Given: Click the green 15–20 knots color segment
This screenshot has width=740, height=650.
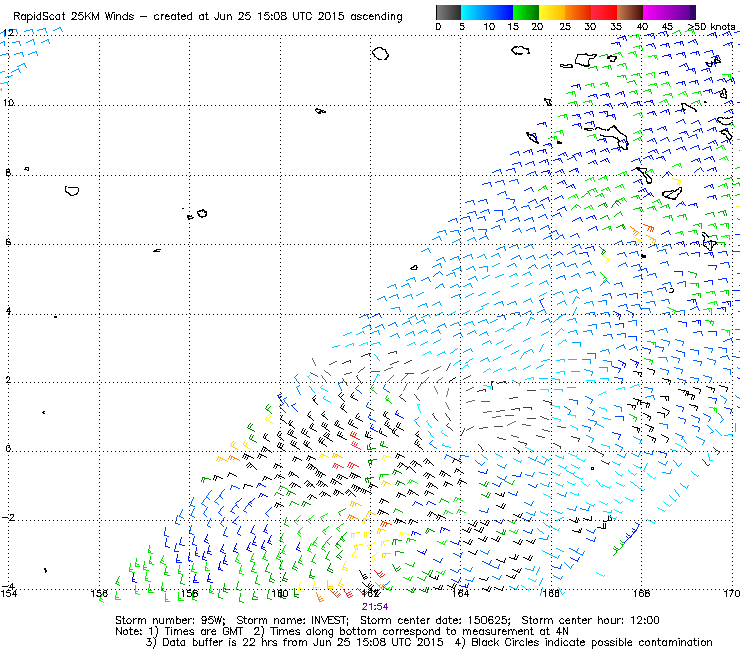Looking at the screenshot, I should 526,12.
